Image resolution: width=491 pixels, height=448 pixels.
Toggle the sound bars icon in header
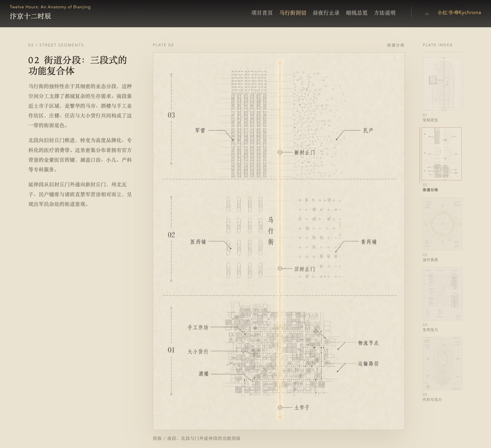click(x=427, y=14)
